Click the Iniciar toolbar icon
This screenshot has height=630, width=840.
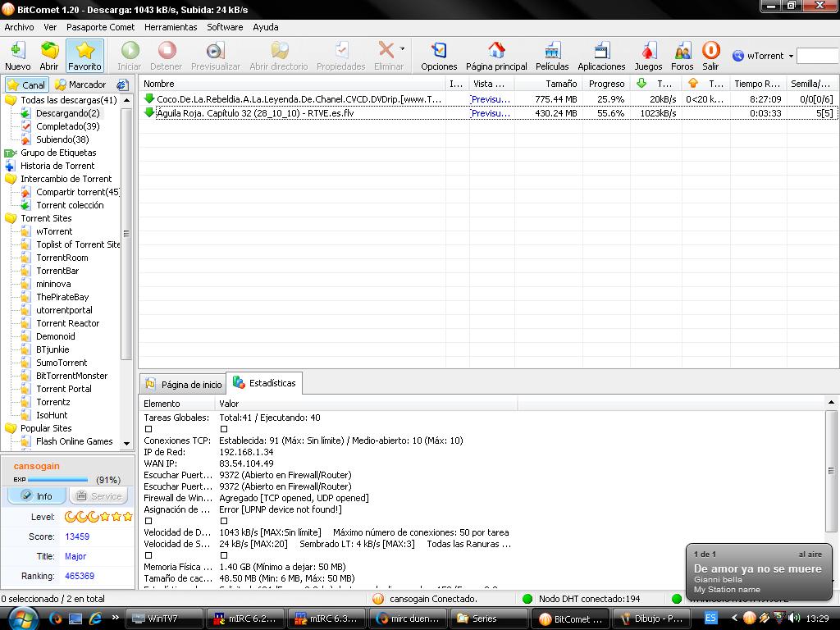point(129,55)
